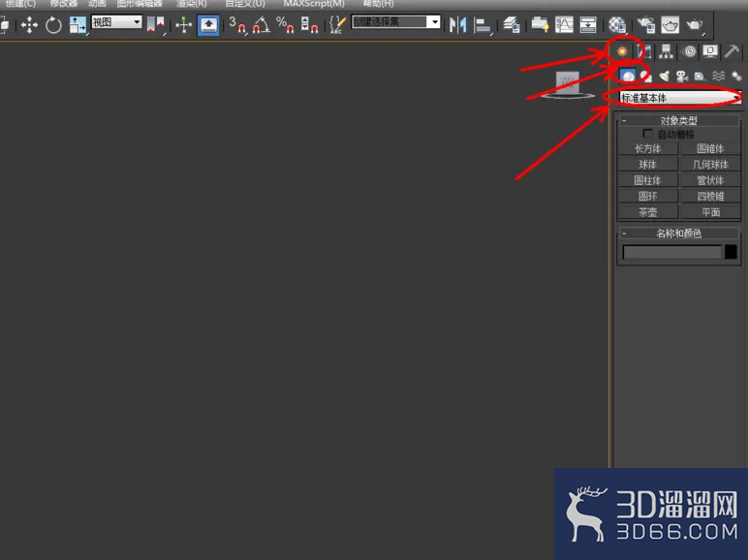
Task: Open the 修改器 menu
Action: (63, 3)
